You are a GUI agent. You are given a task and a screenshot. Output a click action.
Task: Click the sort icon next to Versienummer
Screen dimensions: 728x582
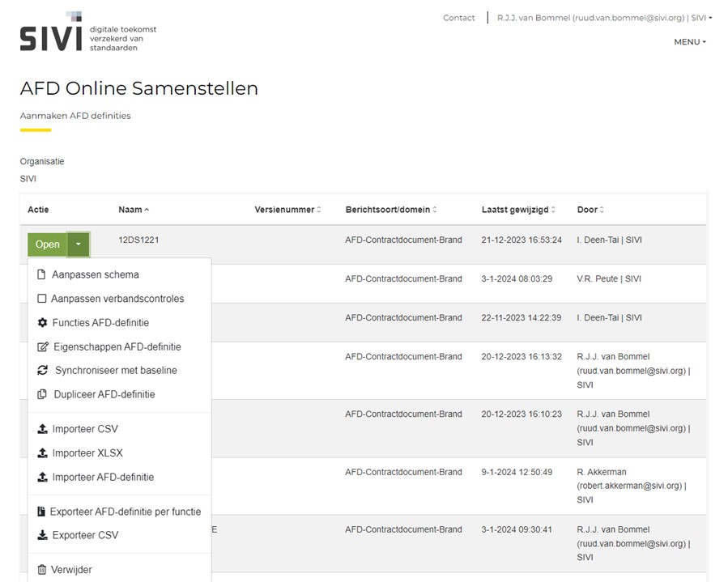pos(319,210)
